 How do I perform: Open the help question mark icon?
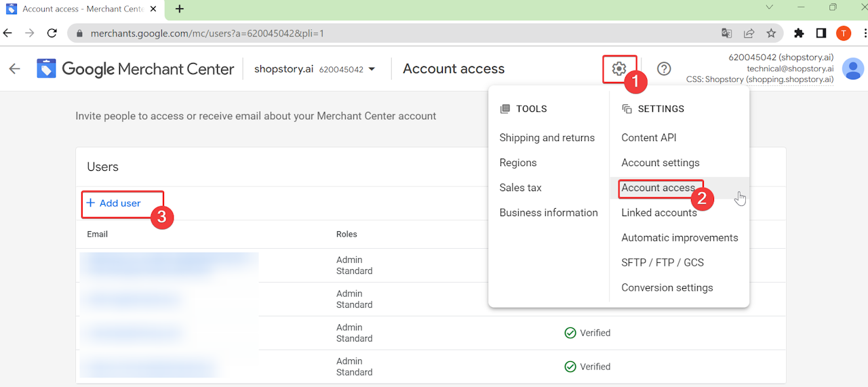point(664,68)
